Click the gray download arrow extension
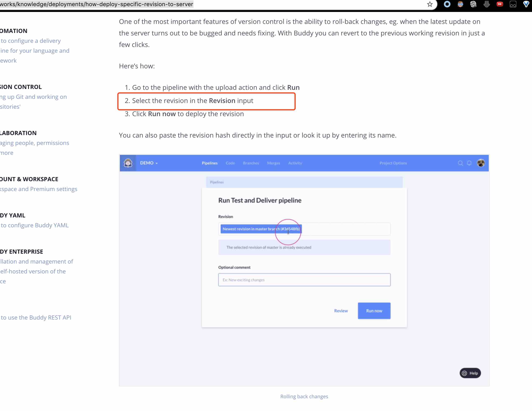532x411 pixels. (x=486, y=4)
